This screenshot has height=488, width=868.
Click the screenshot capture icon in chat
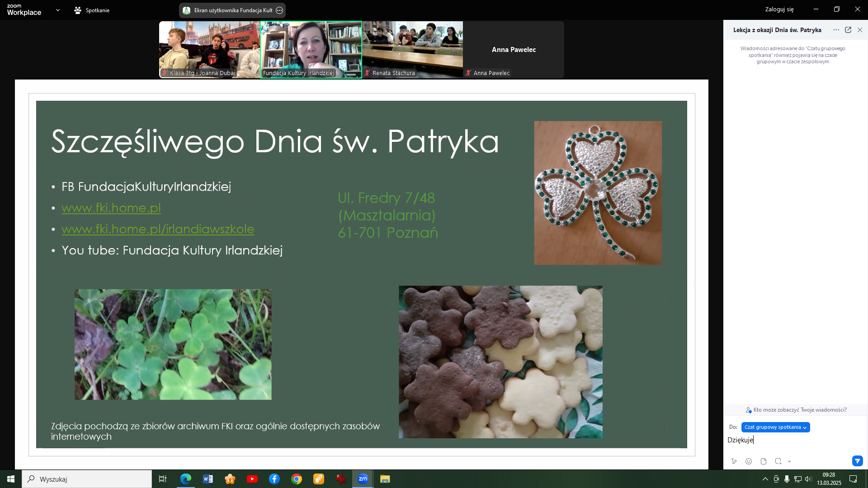point(778,461)
